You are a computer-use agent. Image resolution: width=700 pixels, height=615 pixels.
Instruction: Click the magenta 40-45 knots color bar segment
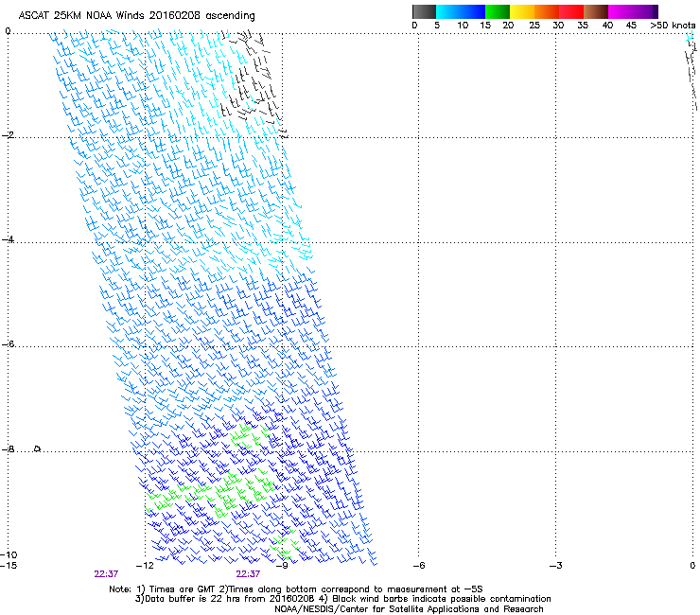[x=621, y=11]
